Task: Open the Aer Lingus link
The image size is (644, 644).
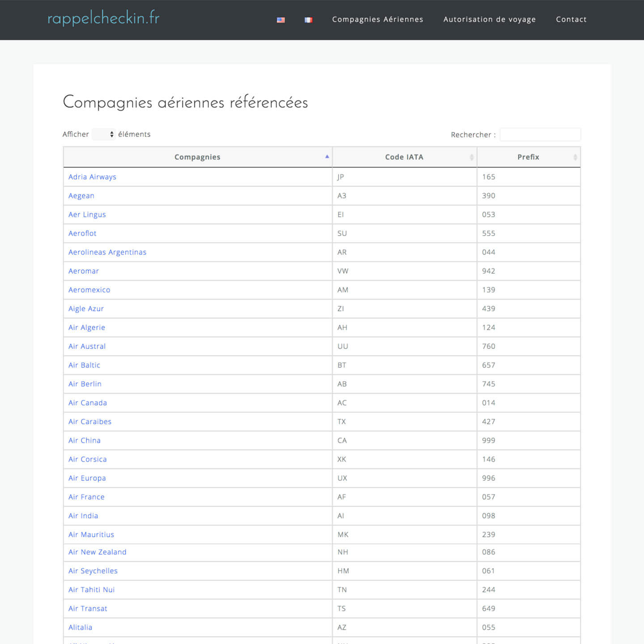Action: [x=87, y=214]
